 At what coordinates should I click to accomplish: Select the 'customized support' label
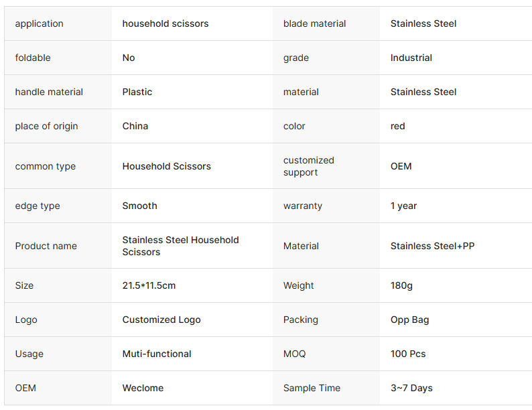click(x=309, y=166)
